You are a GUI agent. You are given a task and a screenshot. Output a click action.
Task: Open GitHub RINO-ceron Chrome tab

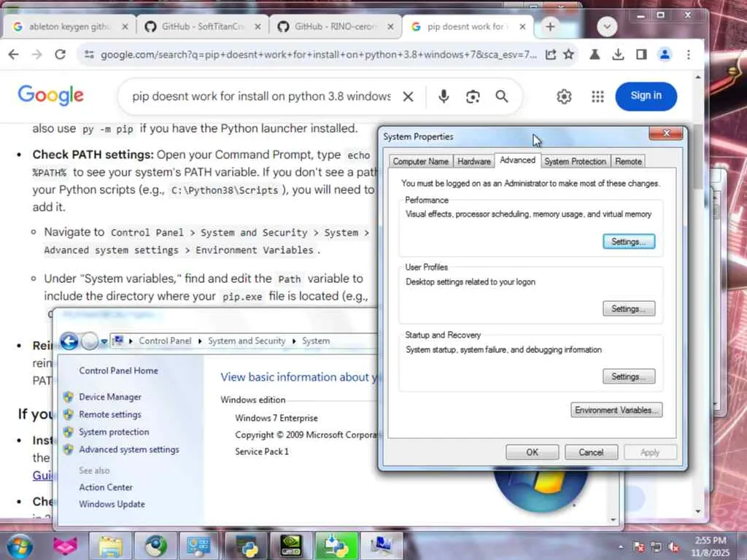coord(335,27)
